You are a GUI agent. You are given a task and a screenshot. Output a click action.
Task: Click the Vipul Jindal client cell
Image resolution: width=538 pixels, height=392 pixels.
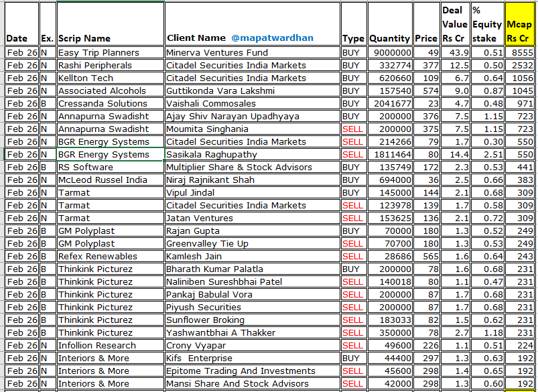click(253, 192)
